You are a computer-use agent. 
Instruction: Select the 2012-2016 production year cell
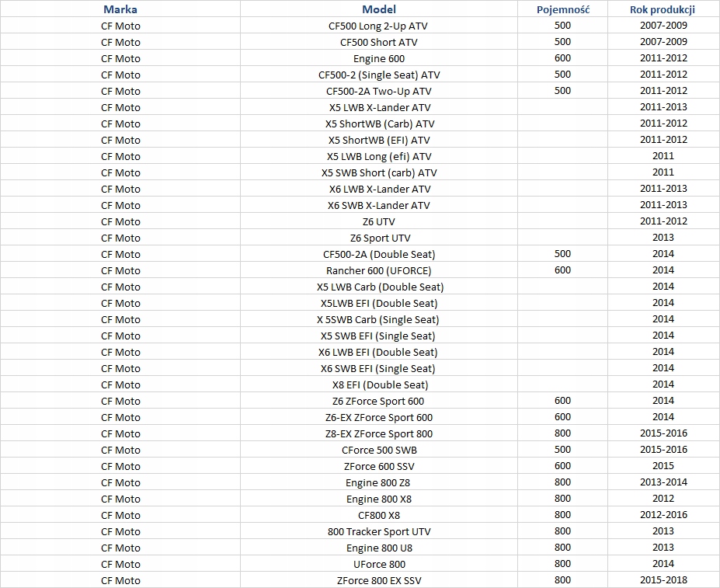click(x=663, y=515)
